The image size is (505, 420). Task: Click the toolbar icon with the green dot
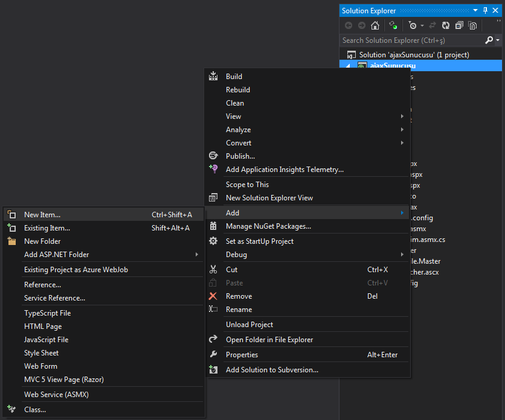pyautogui.click(x=393, y=25)
